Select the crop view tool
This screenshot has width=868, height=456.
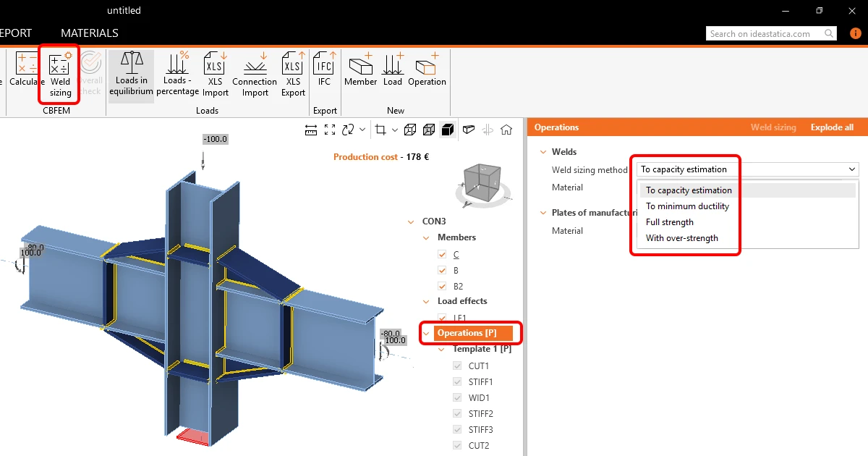380,130
